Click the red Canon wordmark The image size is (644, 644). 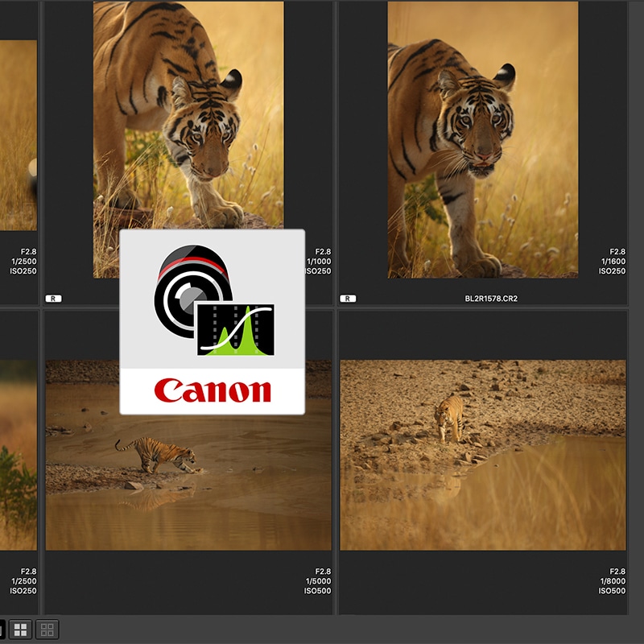pos(213,391)
